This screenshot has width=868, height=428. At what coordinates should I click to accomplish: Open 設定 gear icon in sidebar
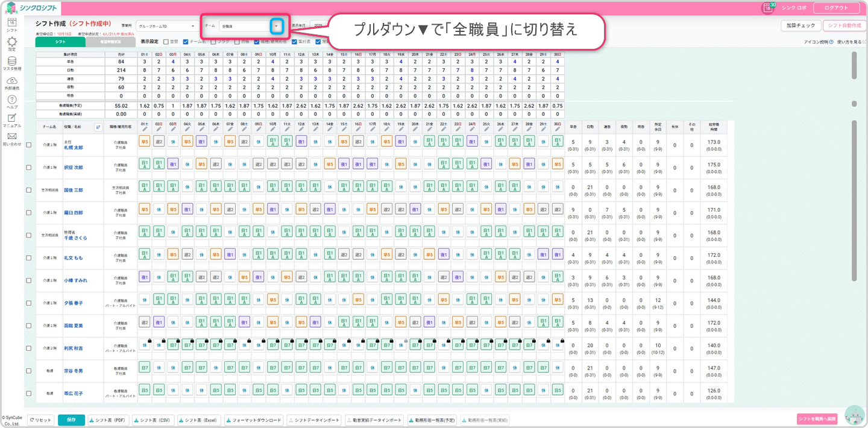pyautogui.click(x=11, y=42)
